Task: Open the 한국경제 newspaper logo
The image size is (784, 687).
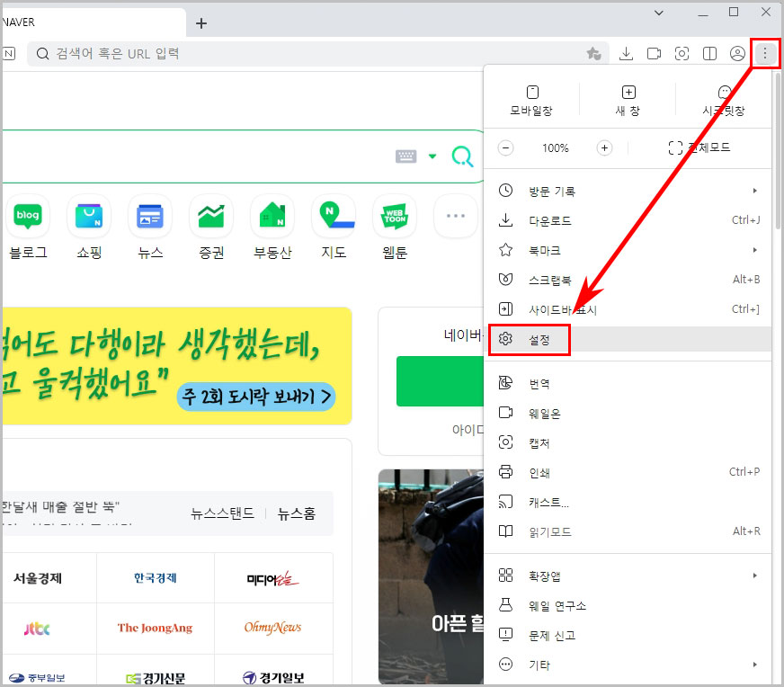Action: point(155,578)
